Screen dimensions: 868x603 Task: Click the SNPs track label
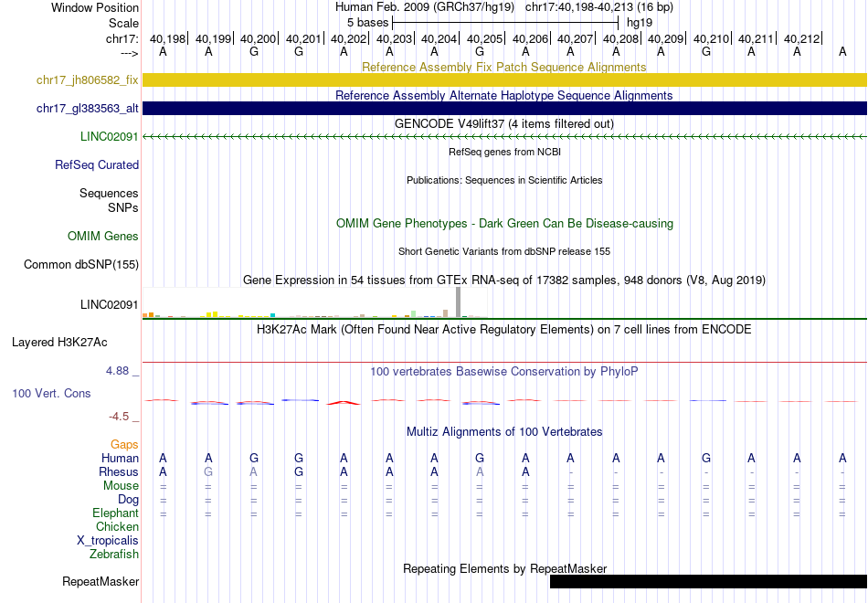(123, 207)
